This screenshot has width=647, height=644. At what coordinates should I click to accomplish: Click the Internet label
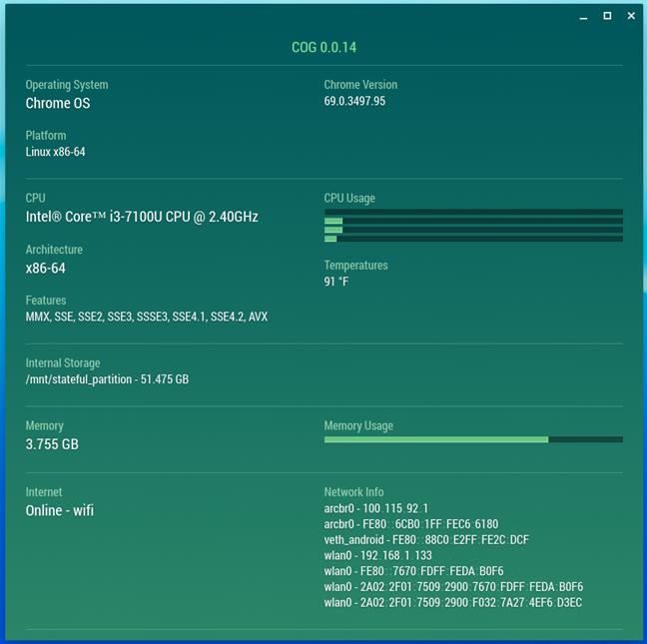click(x=44, y=492)
